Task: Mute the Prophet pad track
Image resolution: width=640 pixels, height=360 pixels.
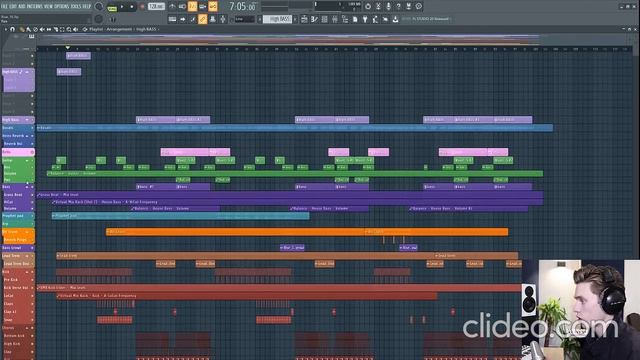Action: pyautogui.click(x=32, y=216)
